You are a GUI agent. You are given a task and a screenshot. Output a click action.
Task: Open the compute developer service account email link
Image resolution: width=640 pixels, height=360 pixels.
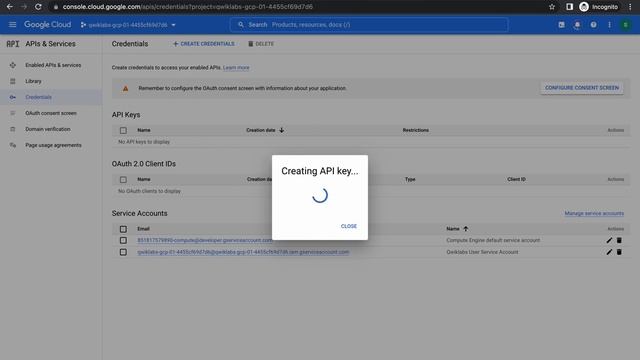[205, 240]
